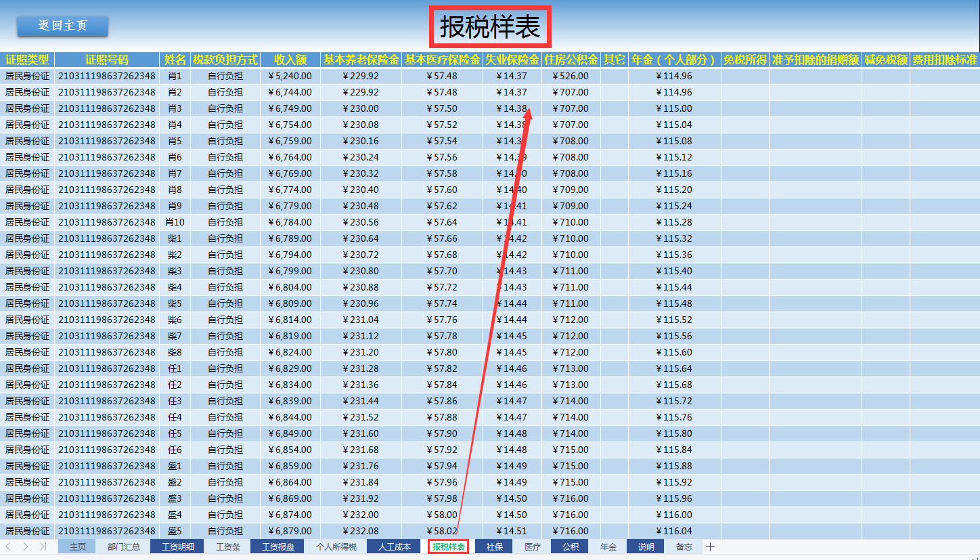Select empty 费用扣除标准 cell in 盛5 row
980x560 pixels.
pyautogui.click(x=945, y=531)
